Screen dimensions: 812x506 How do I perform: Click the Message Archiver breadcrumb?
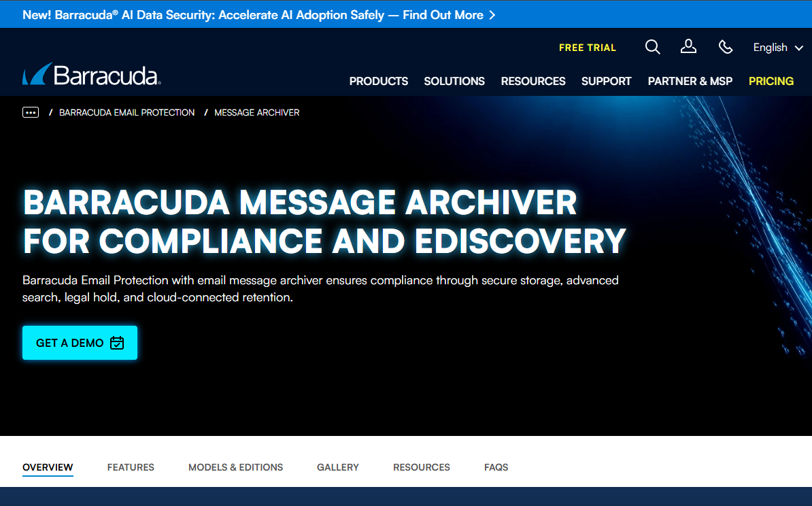257,112
